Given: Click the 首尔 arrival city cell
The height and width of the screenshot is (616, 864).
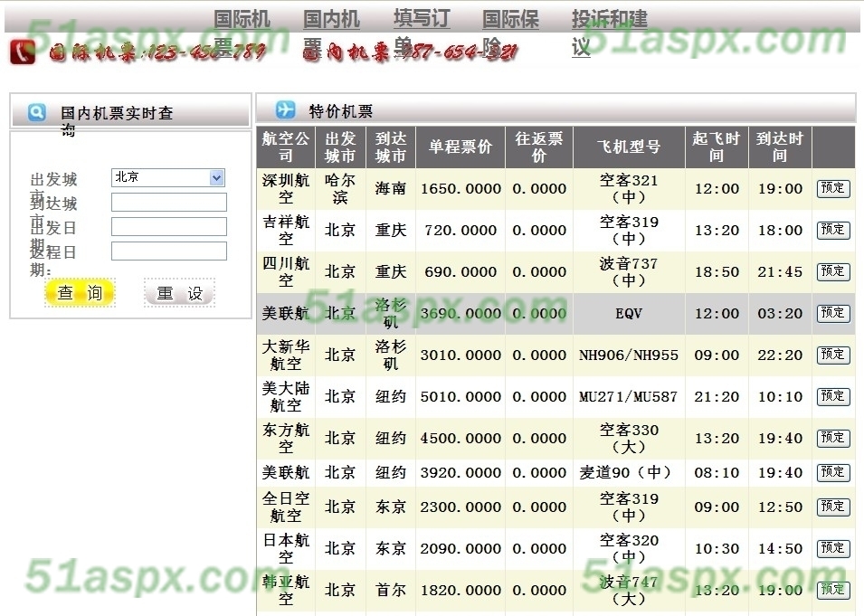Looking at the screenshot, I should pyautogui.click(x=391, y=590).
